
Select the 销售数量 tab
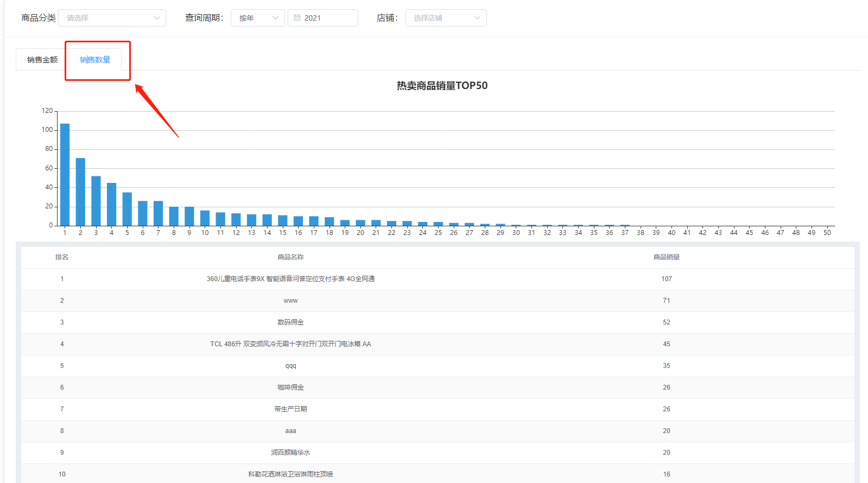(95, 60)
